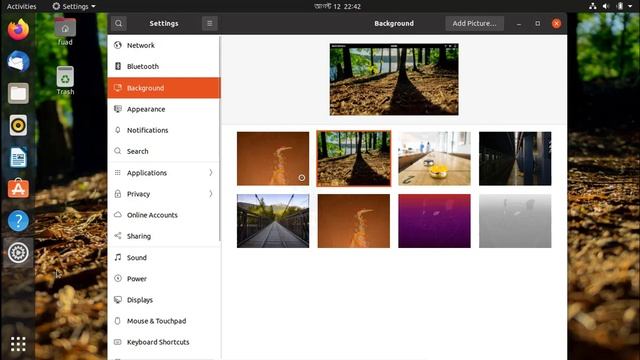640x360 pixels.
Task: Expand the Applications submenu chevron
Action: point(211,173)
